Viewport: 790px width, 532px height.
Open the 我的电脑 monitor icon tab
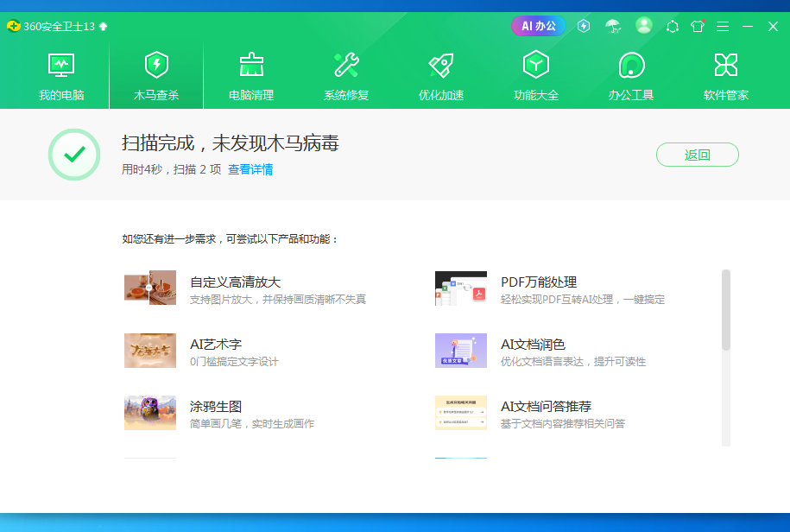tap(61, 66)
